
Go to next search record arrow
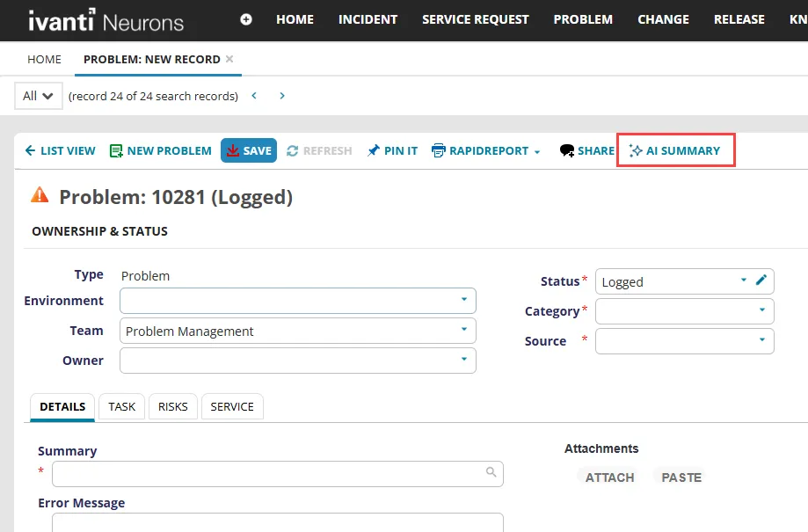tap(282, 95)
